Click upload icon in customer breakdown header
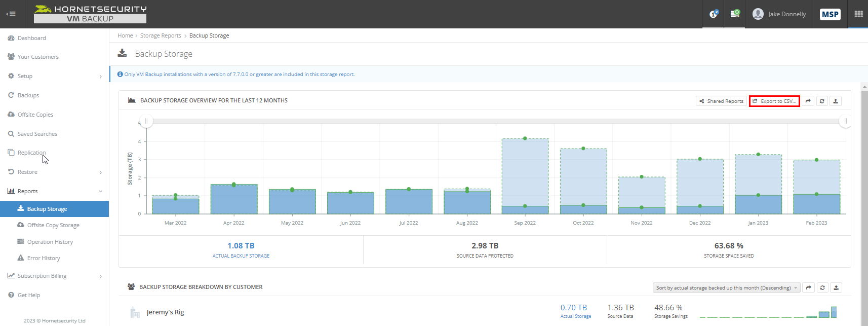 (836, 287)
